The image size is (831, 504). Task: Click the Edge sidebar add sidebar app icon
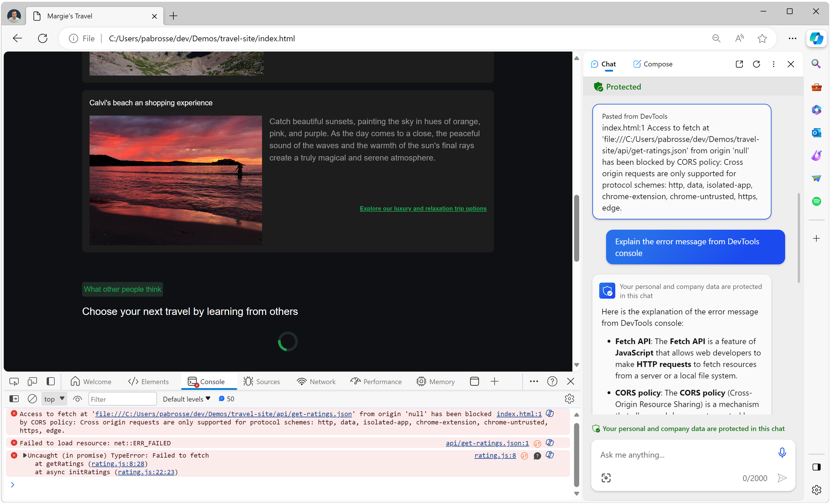pos(817,238)
